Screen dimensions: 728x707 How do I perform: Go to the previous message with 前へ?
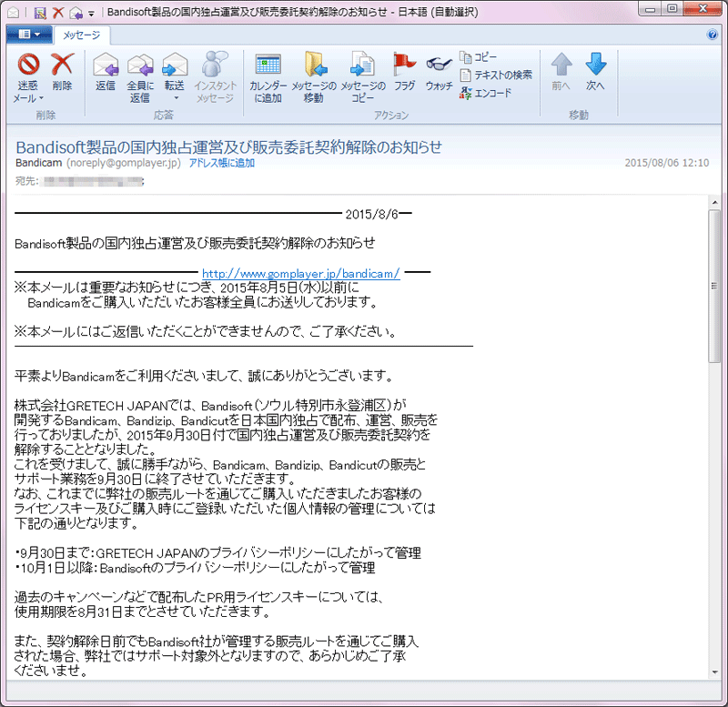click(561, 72)
